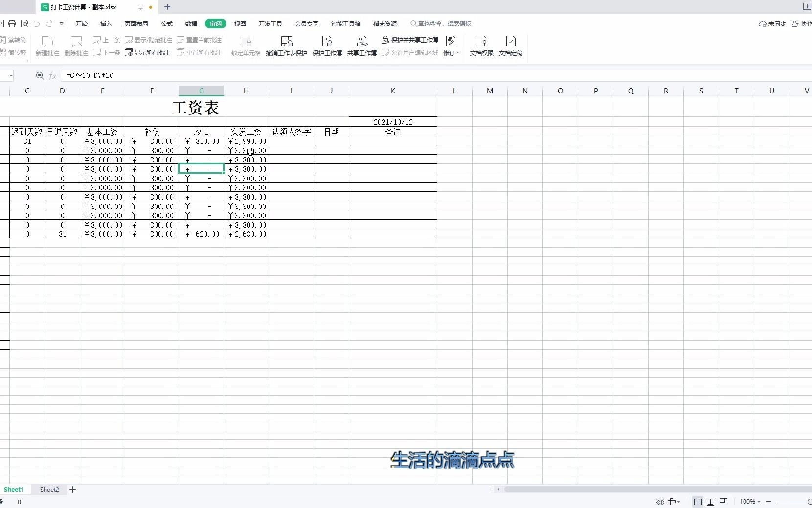This screenshot has width=812, height=508.
Task: Click 允许用户编辑区域 button
Action: click(410, 53)
